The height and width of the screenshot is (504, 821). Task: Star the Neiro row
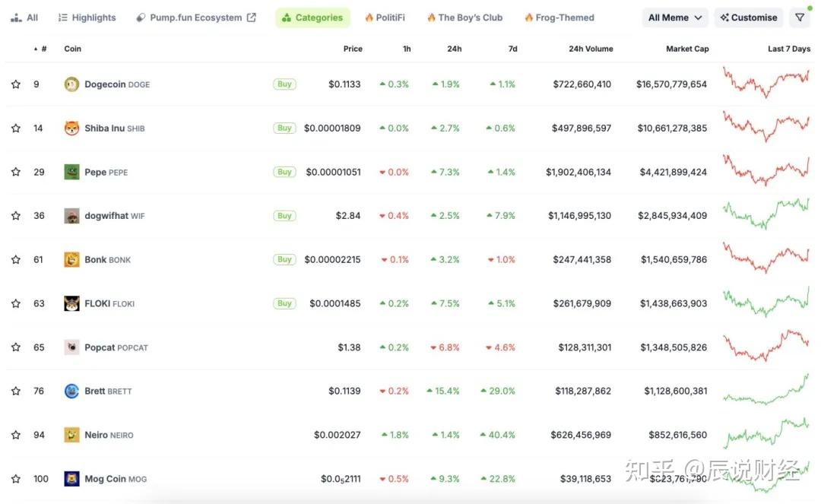point(16,435)
